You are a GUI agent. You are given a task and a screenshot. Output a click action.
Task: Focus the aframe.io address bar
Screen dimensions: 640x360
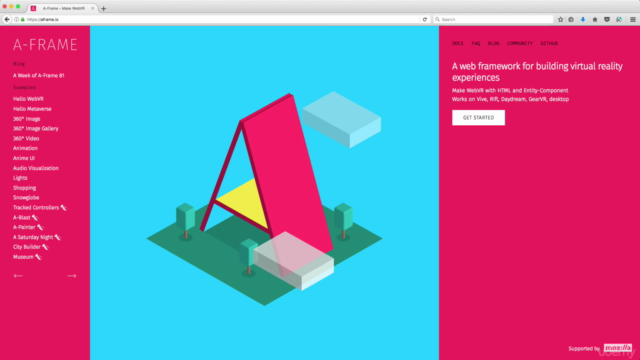coord(220,19)
